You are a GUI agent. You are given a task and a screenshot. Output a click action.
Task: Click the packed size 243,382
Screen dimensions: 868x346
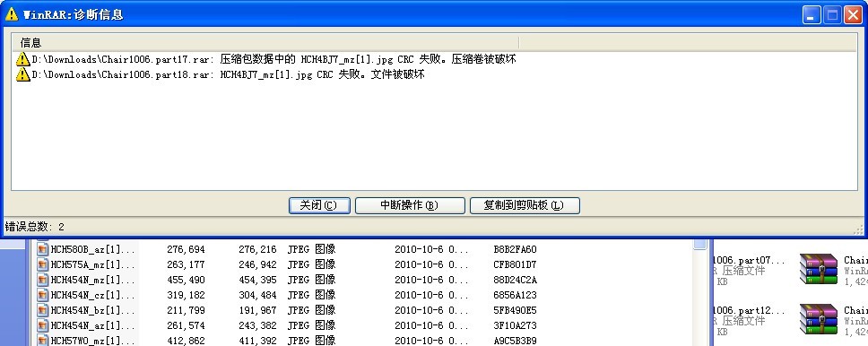(x=257, y=325)
